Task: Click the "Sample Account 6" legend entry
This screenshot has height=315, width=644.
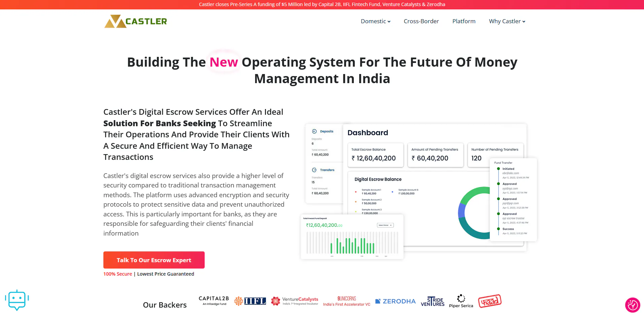Action: [x=408, y=190]
